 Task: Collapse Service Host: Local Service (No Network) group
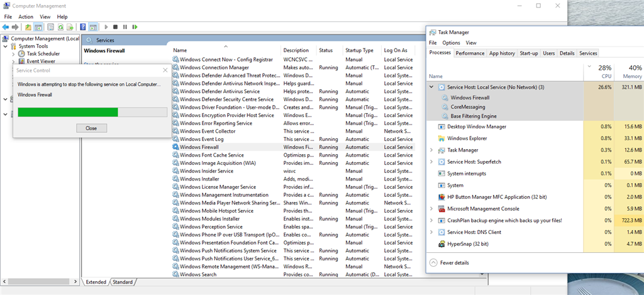click(431, 87)
